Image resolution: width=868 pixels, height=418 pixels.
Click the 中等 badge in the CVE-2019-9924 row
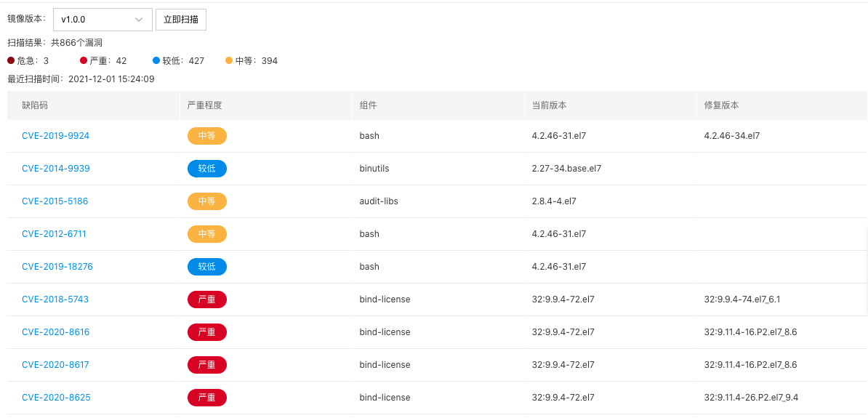[207, 136]
